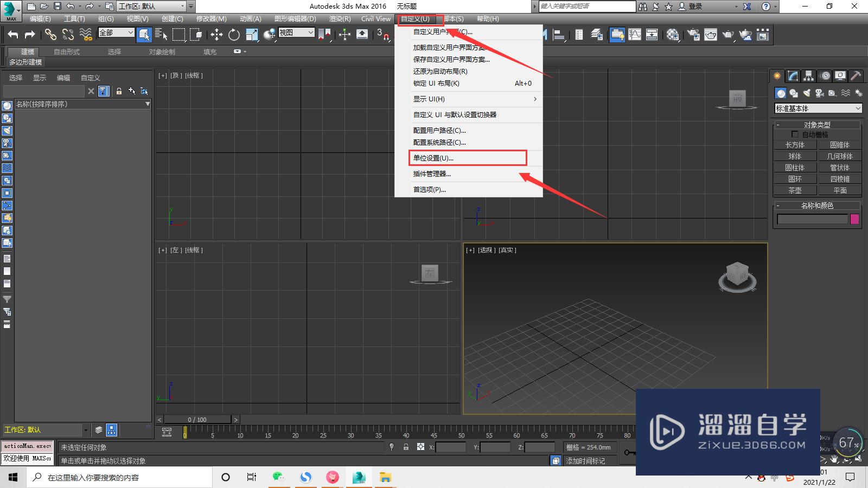Click the 长方体 object button
The height and width of the screenshot is (488, 868).
pyautogui.click(x=795, y=145)
